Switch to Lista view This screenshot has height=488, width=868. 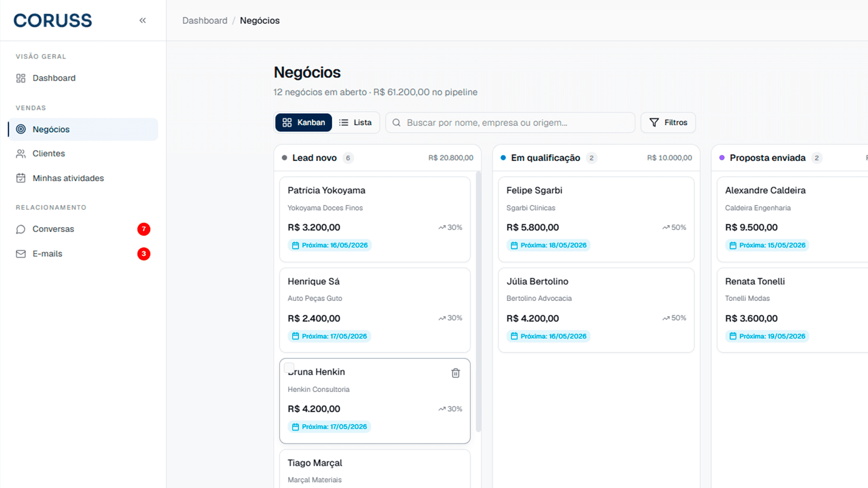(x=356, y=123)
